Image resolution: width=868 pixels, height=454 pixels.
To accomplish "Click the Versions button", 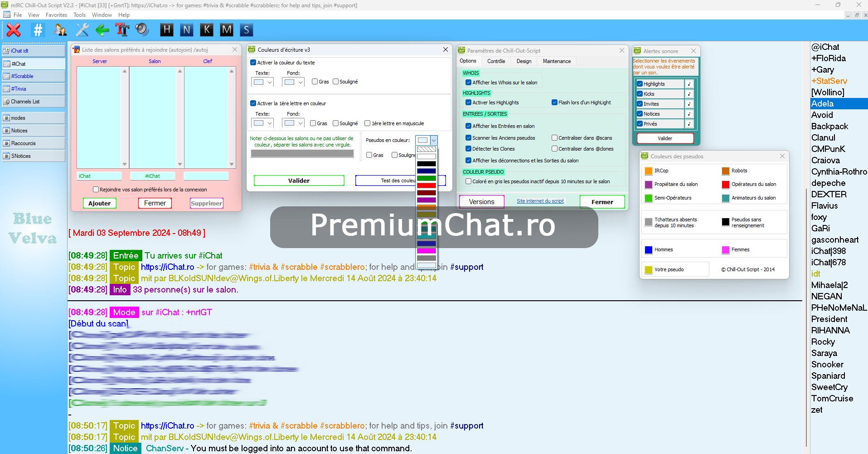I will click(x=482, y=202).
